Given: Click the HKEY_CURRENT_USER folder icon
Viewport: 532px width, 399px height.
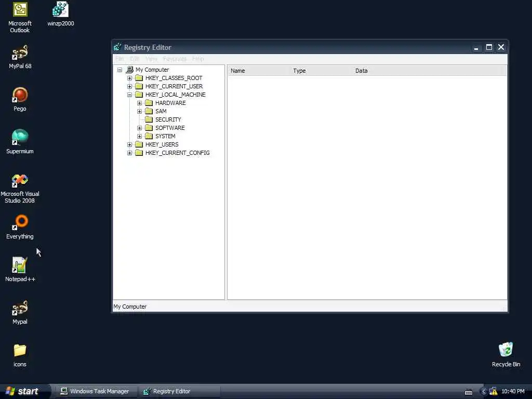Looking at the screenshot, I should click(x=139, y=86).
